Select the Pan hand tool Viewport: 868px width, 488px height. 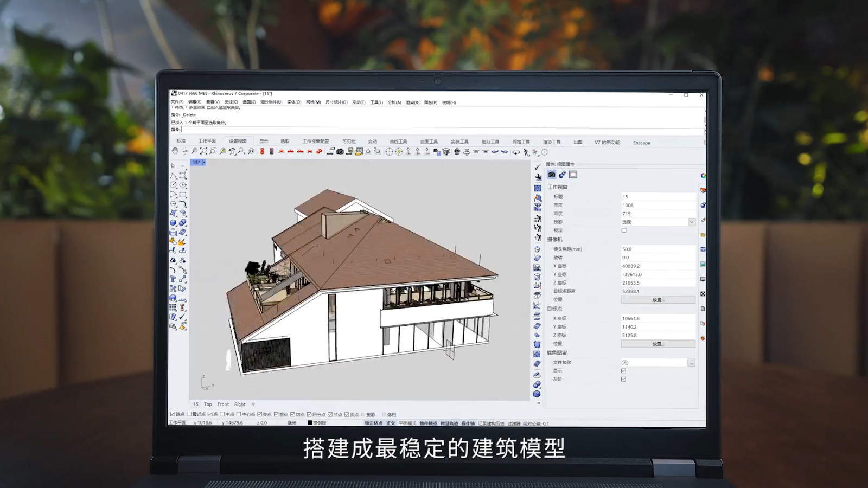(175, 151)
